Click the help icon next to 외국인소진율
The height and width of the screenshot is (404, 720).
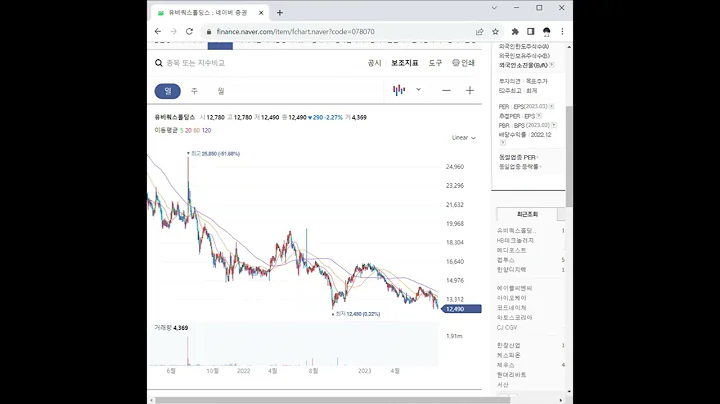tap(551, 65)
